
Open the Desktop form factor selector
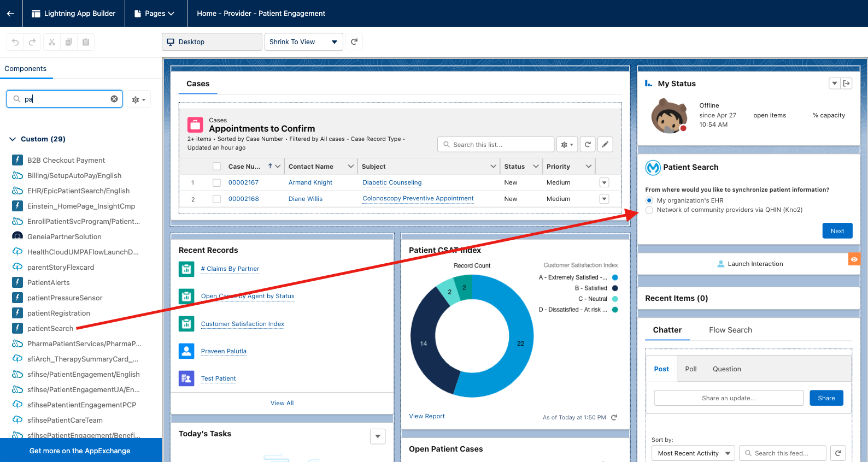pos(212,42)
